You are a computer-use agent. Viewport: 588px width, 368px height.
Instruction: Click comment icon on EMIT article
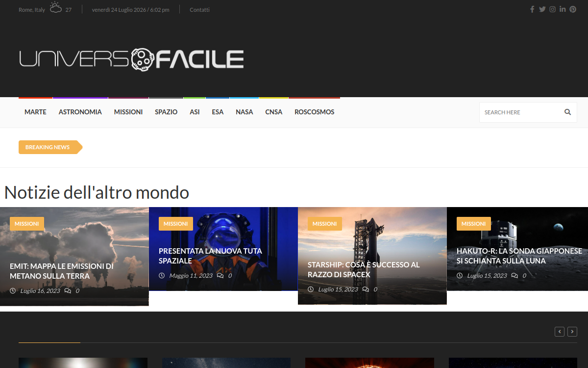(68, 291)
